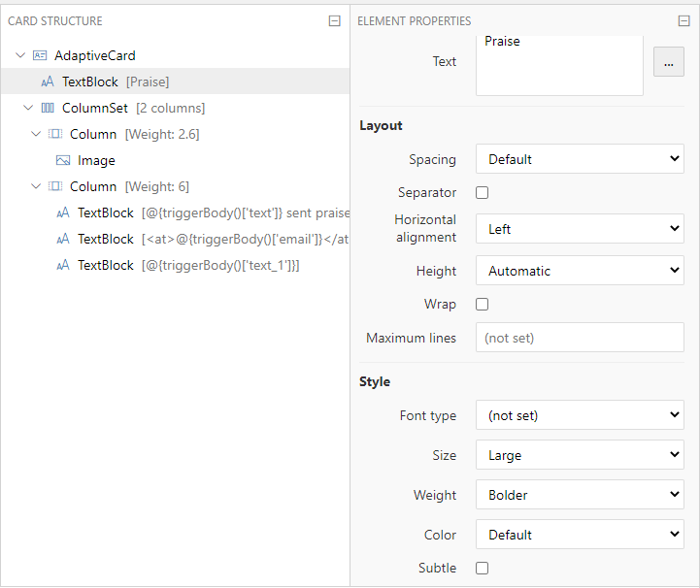
Task: Enable the Subtle checkbox
Action: pos(483,569)
